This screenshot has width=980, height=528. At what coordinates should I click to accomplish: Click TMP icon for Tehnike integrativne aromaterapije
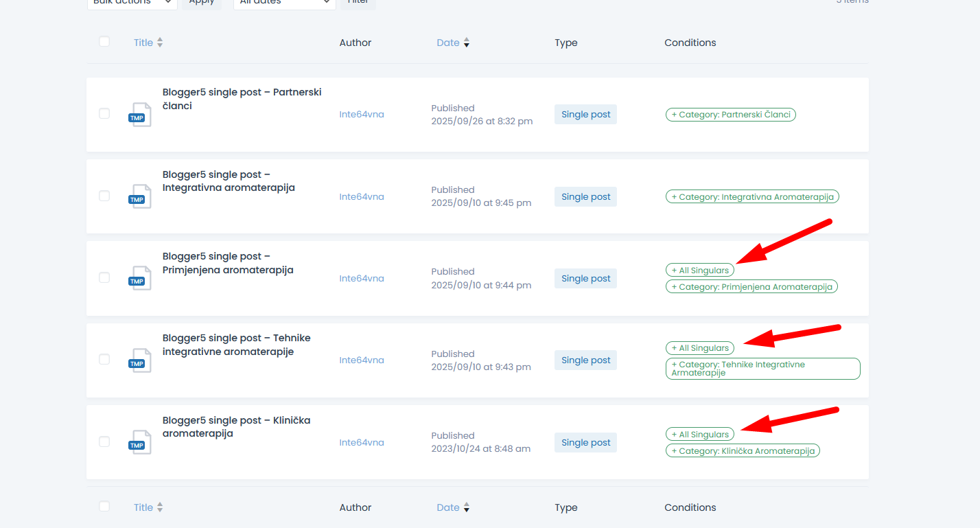coord(140,360)
